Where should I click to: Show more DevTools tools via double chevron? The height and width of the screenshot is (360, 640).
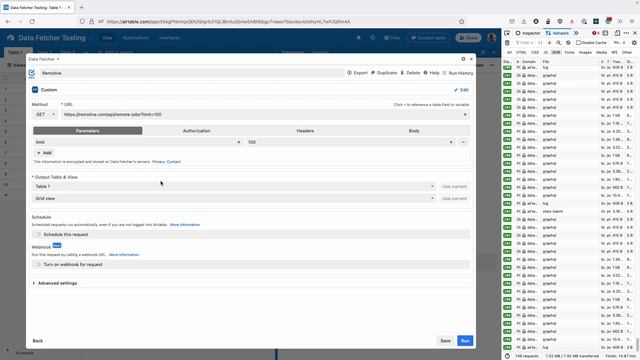click(x=576, y=33)
